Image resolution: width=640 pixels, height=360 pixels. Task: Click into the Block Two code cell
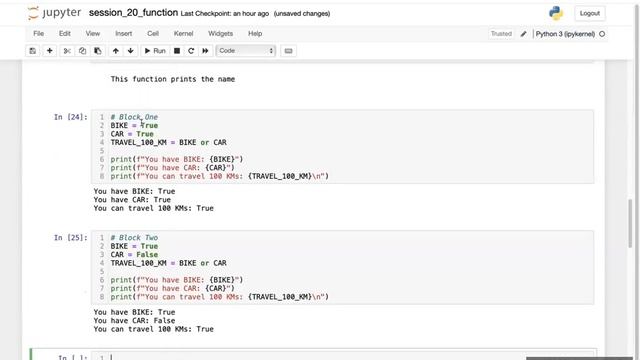(x=342, y=267)
